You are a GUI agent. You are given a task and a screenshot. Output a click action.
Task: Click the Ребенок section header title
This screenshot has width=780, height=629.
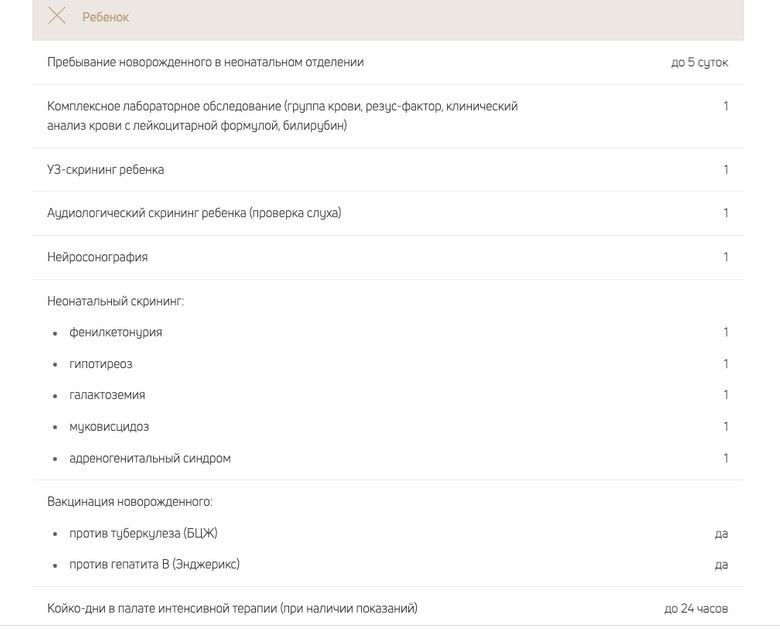click(105, 17)
